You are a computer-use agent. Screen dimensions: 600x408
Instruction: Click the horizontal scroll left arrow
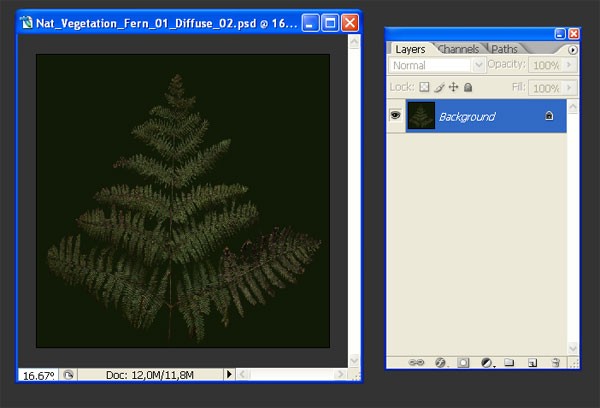tap(241, 374)
